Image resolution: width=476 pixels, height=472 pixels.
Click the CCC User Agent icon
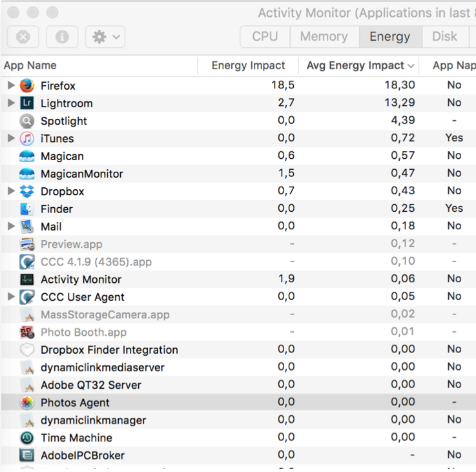pyautogui.click(x=27, y=297)
